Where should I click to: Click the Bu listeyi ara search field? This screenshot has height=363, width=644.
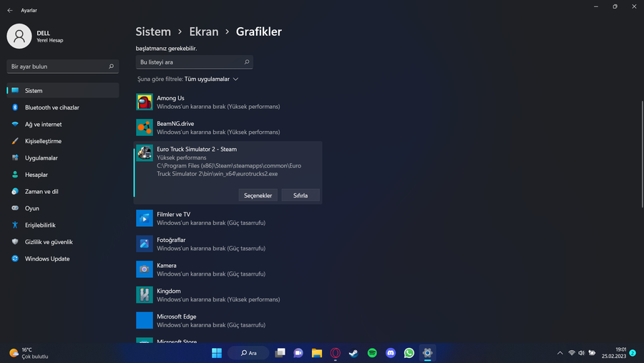pos(194,62)
